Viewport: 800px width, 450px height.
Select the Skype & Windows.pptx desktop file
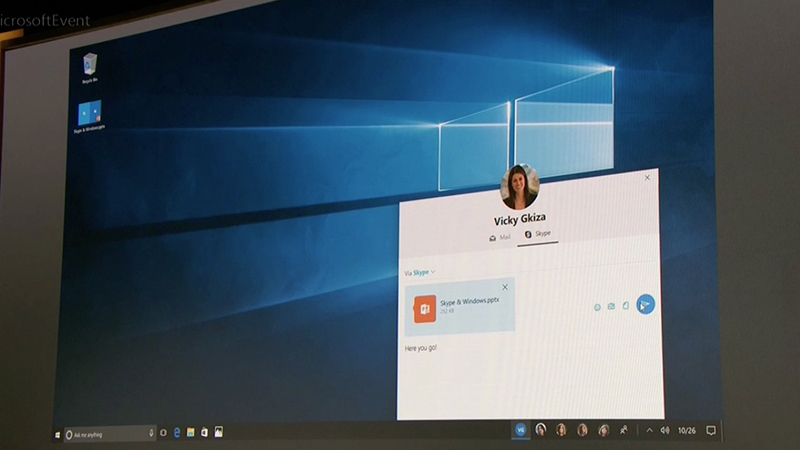click(89, 117)
